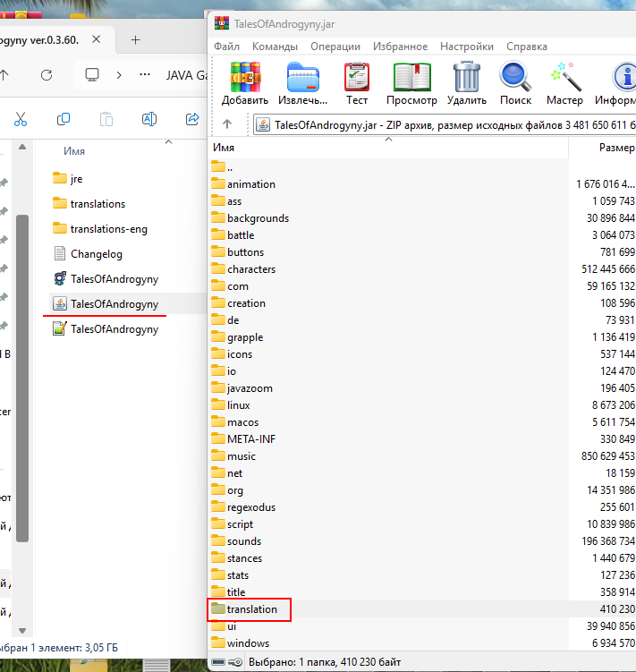Select the script folder in archive
This screenshot has height=672, width=636.
(233, 524)
